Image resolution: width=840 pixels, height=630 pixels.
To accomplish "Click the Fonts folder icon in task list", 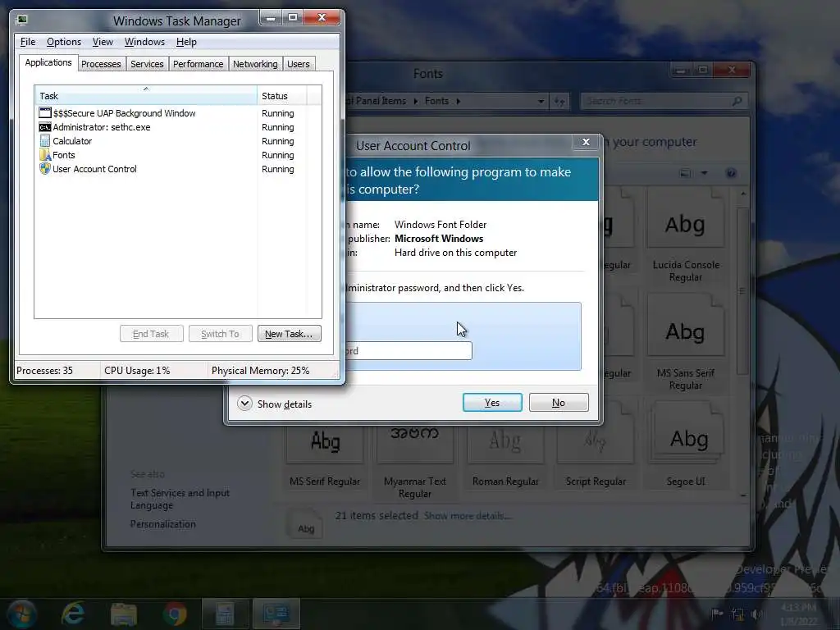I will coord(45,155).
